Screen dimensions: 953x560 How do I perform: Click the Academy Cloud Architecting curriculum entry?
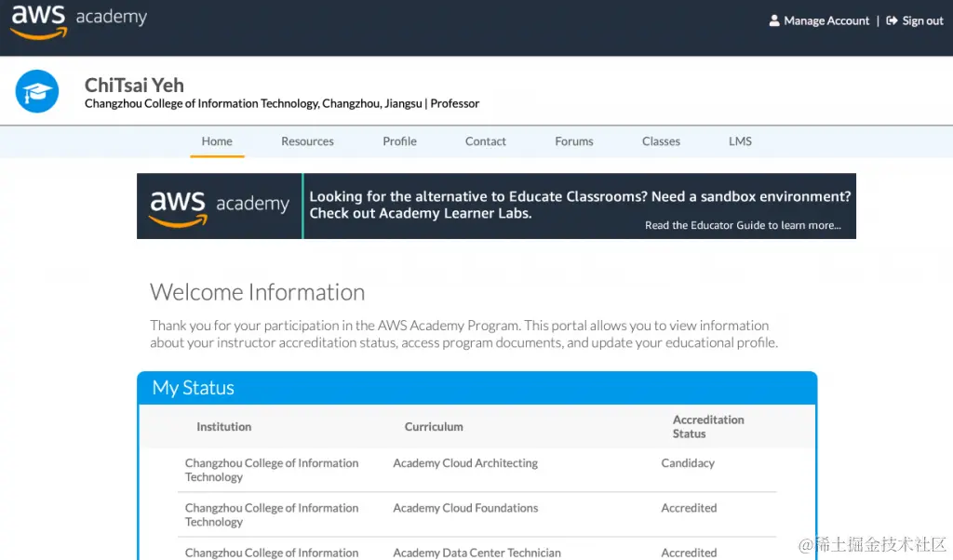click(465, 462)
